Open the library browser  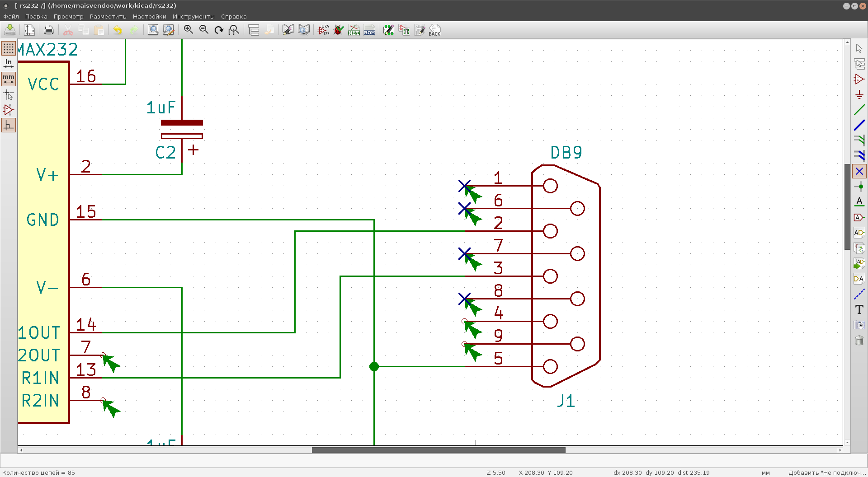[x=304, y=30]
